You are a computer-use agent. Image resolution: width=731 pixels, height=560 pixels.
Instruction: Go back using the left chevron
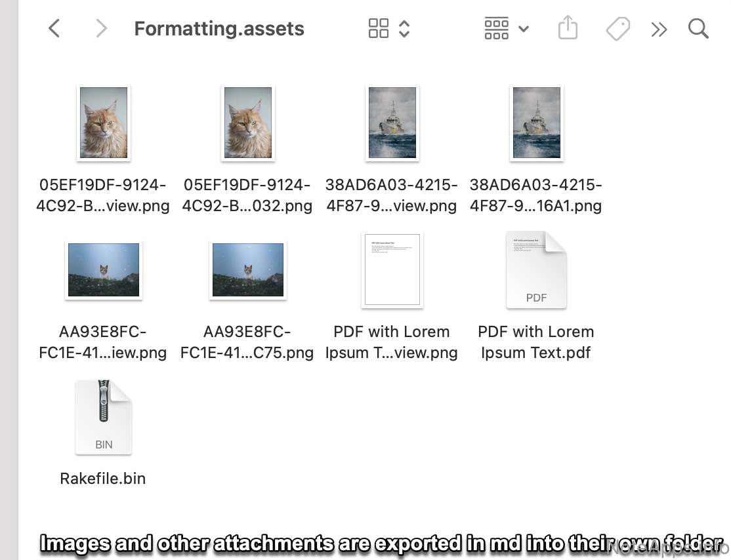point(54,29)
